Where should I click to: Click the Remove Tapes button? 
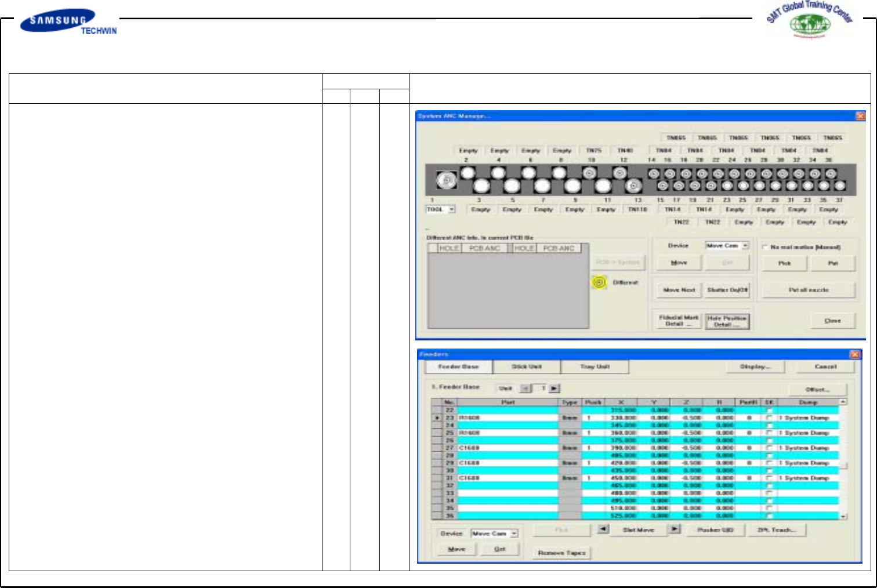561,553
